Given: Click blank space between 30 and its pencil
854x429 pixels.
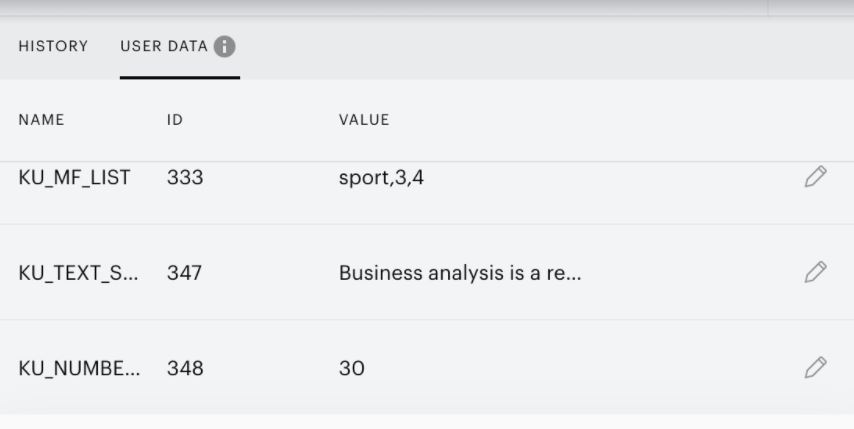Looking at the screenshot, I should 584,368.
